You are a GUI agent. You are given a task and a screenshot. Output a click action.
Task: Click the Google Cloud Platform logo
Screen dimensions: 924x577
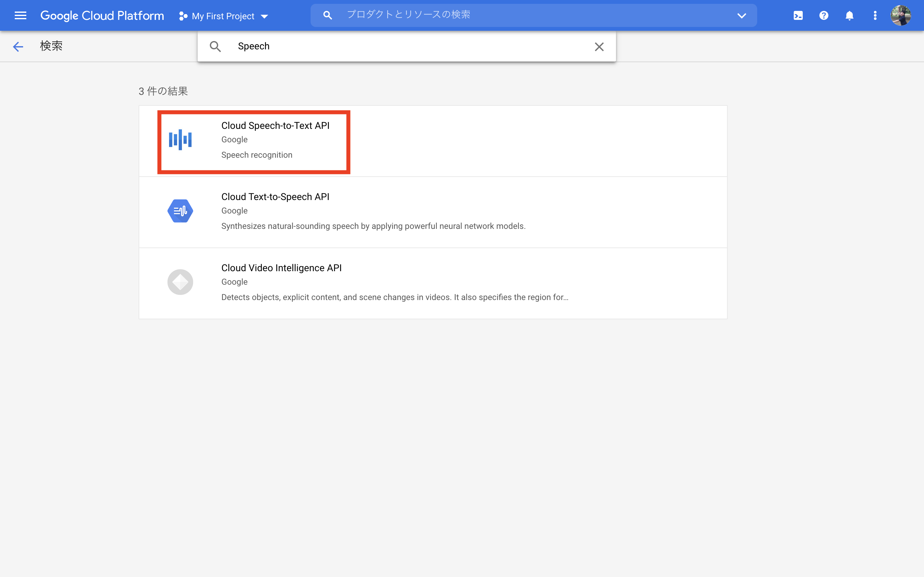(102, 16)
